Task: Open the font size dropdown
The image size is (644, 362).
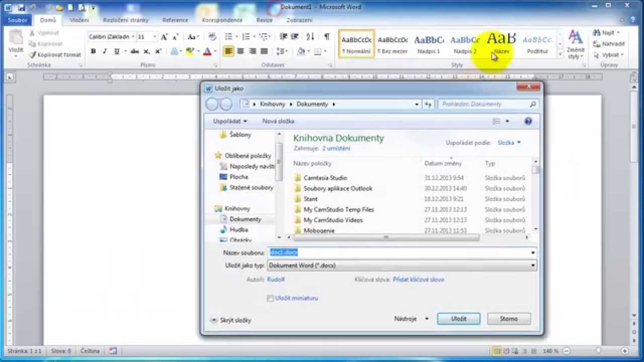Action: [x=154, y=37]
